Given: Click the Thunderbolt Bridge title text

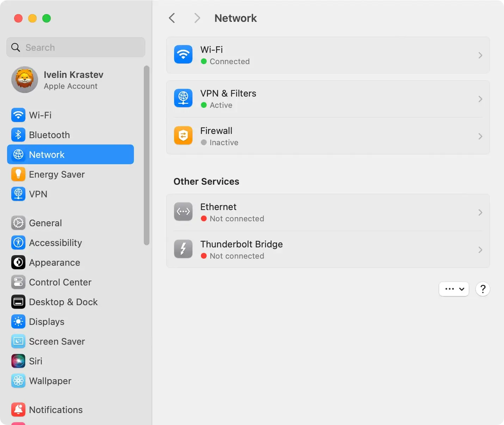Looking at the screenshot, I should click(x=241, y=244).
